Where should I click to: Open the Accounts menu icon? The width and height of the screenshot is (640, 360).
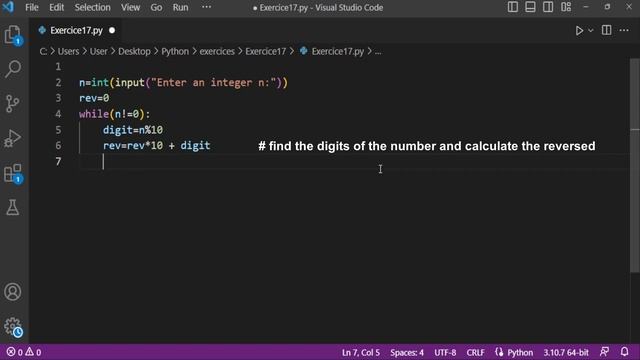point(13,292)
